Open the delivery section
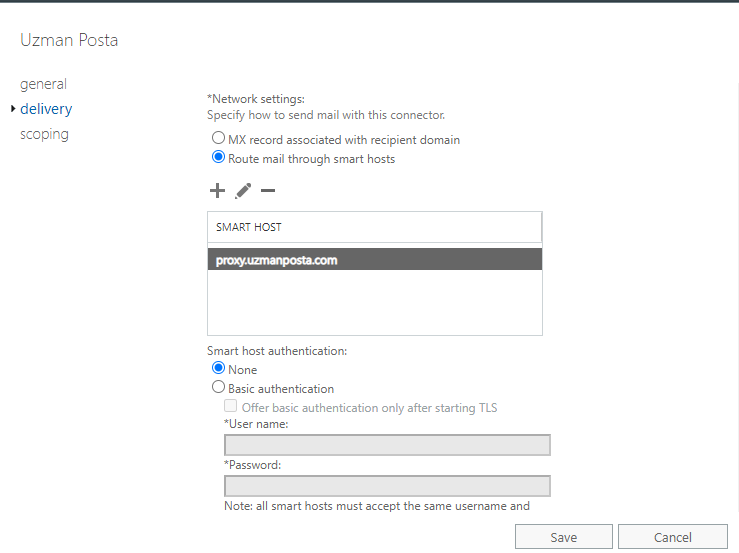Screen dimensions: 739x553 pyautogui.click(x=46, y=109)
